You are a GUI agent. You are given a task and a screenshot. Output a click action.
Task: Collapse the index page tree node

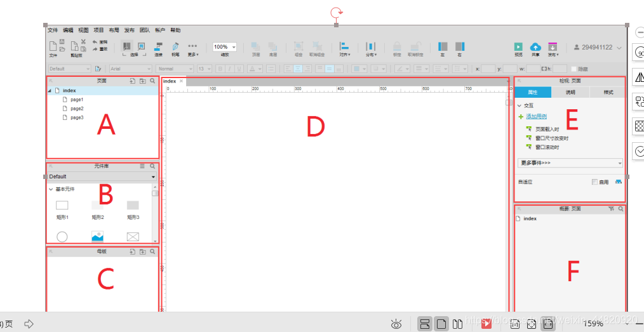(x=50, y=91)
